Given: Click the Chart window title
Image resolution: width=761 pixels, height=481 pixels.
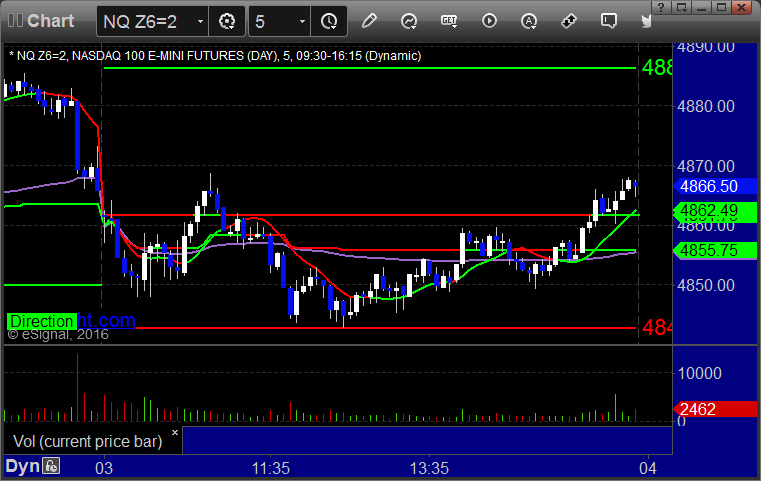Looking at the screenshot, I should [50, 20].
